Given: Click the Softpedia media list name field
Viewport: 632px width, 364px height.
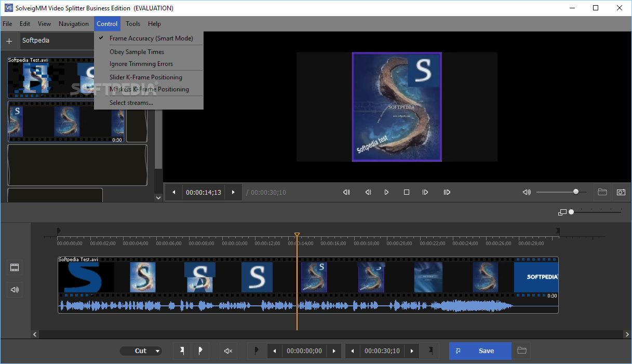Looking at the screenshot, I should pos(57,41).
